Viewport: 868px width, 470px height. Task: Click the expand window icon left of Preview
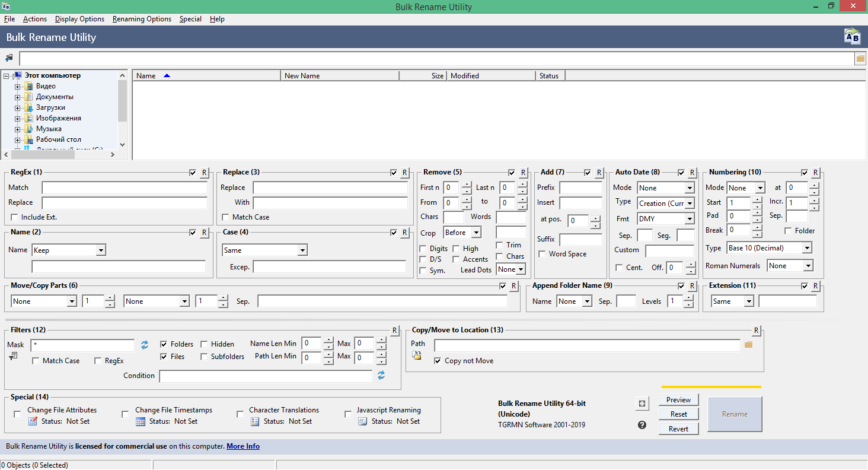point(642,404)
